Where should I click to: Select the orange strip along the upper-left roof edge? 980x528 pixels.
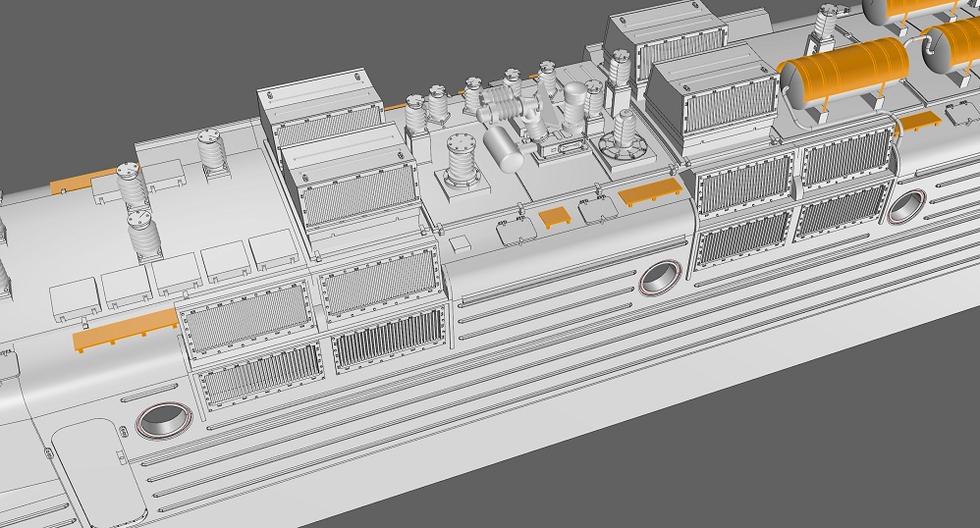[x=82, y=180]
